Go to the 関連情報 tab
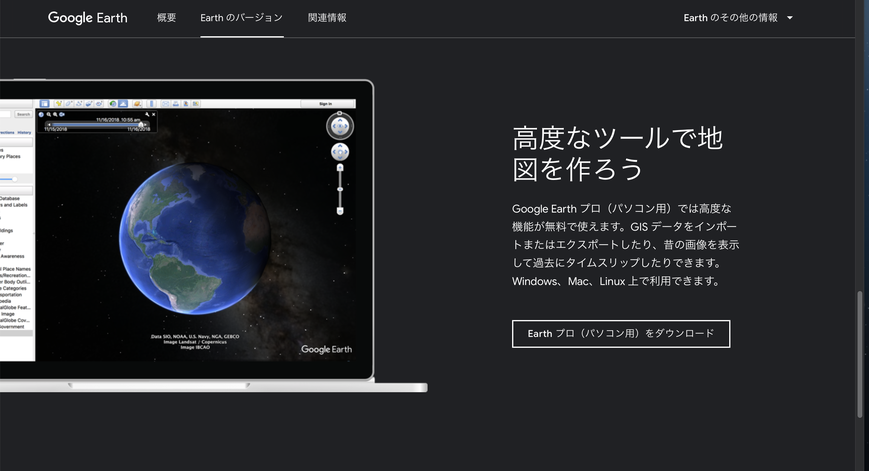Viewport: 869px width, 471px height. 327,18
